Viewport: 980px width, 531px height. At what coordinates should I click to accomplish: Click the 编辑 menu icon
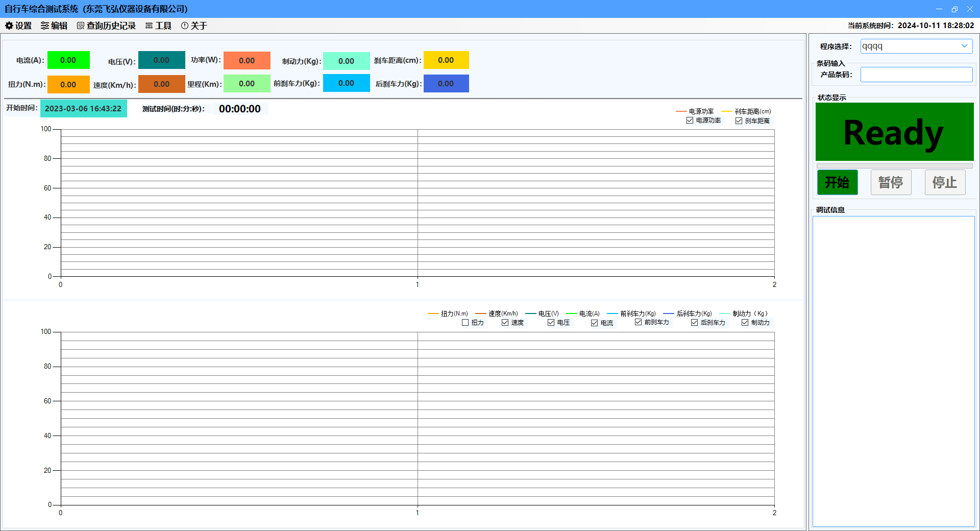[x=45, y=26]
